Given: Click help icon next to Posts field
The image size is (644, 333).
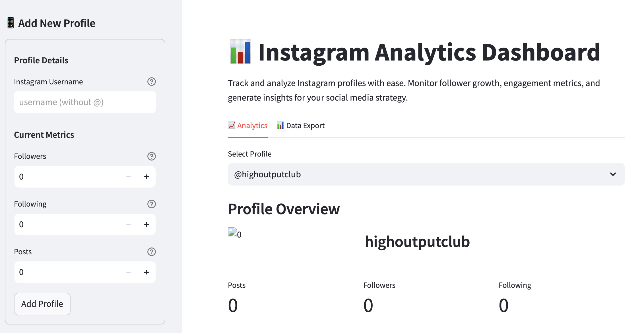Looking at the screenshot, I should pos(151,252).
